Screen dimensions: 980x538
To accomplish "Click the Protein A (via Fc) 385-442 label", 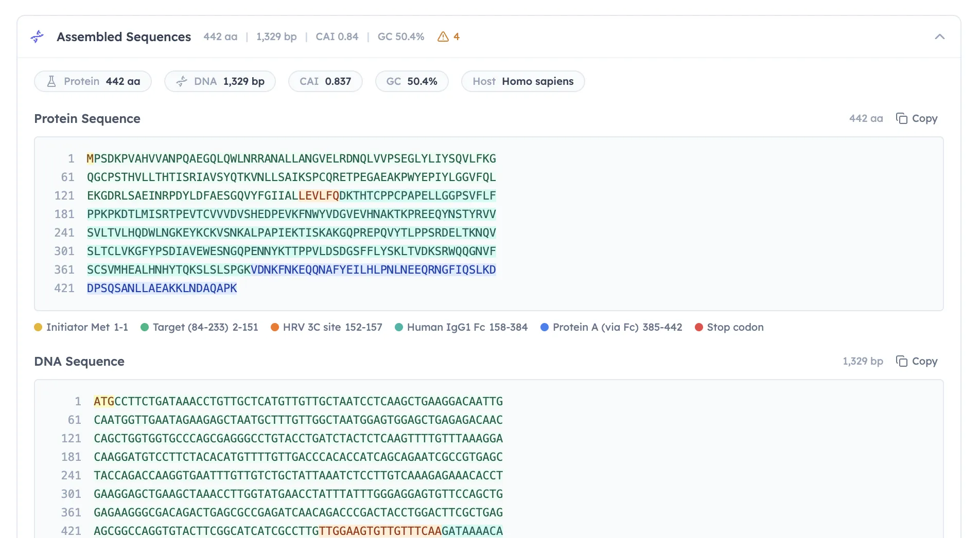I will pyautogui.click(x=617, y=327).
